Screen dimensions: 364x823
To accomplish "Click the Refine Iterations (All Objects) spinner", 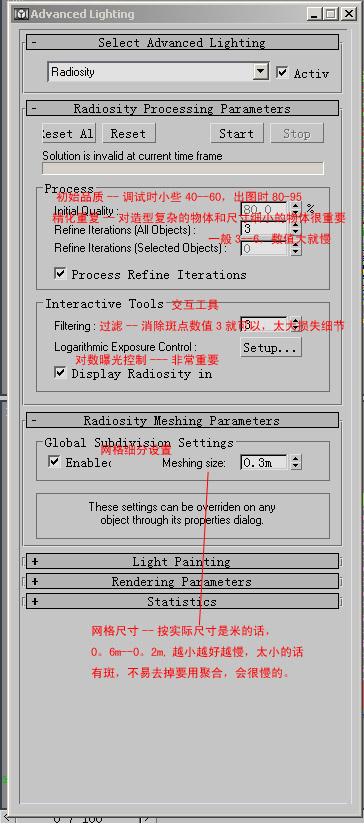I will (x=296, y=229).
